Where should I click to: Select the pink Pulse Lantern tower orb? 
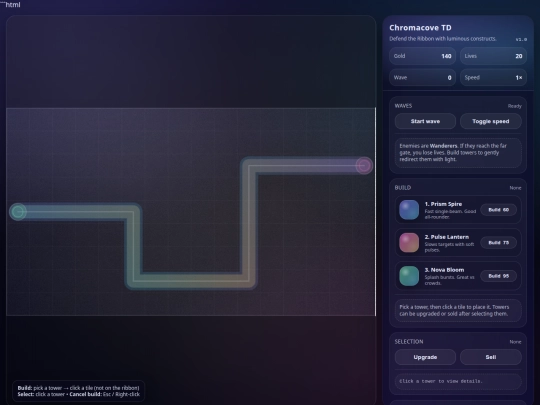coord(409,242)
